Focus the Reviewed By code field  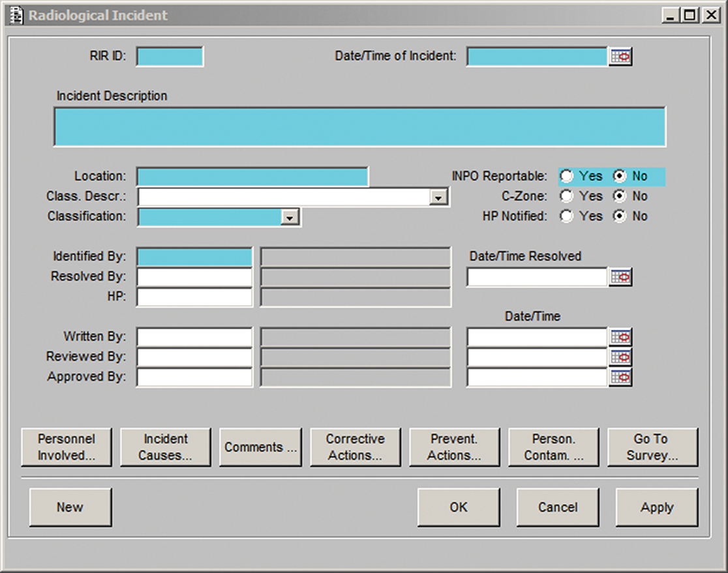194,357
